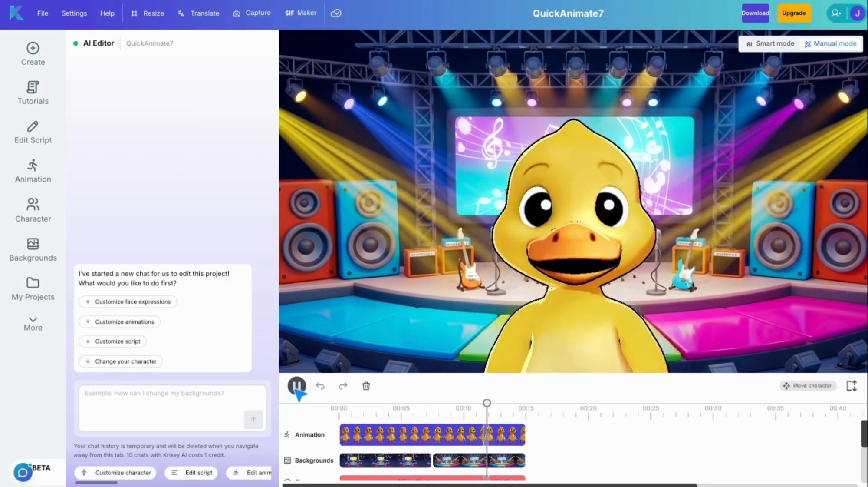Image resolution: width=868 pixels, height=487 pixels.
Task: Pause playback with the pause button
Action: click(297, 385)
